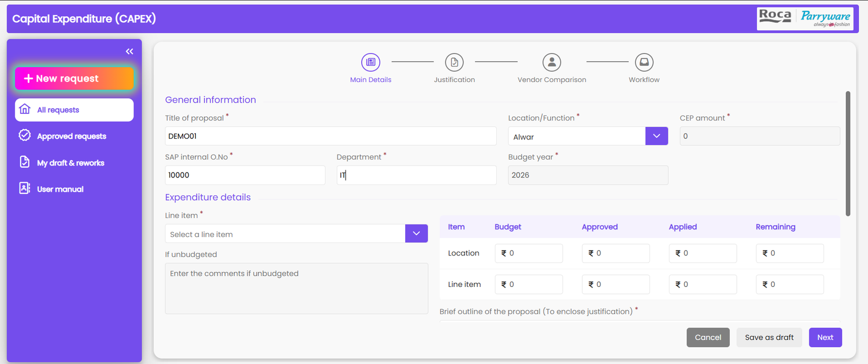868x364 pixels.
Task: Click the Justification step icon
Action: point(454,62)
